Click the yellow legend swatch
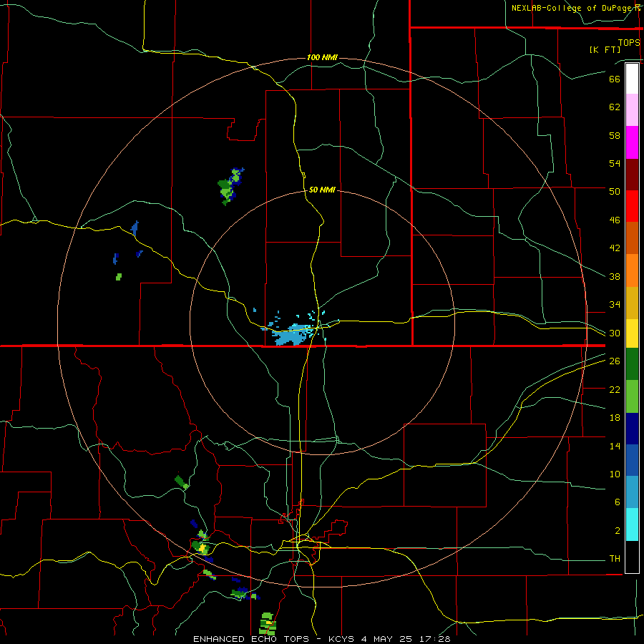Viewport: 644px width, 644px height. 632,333
